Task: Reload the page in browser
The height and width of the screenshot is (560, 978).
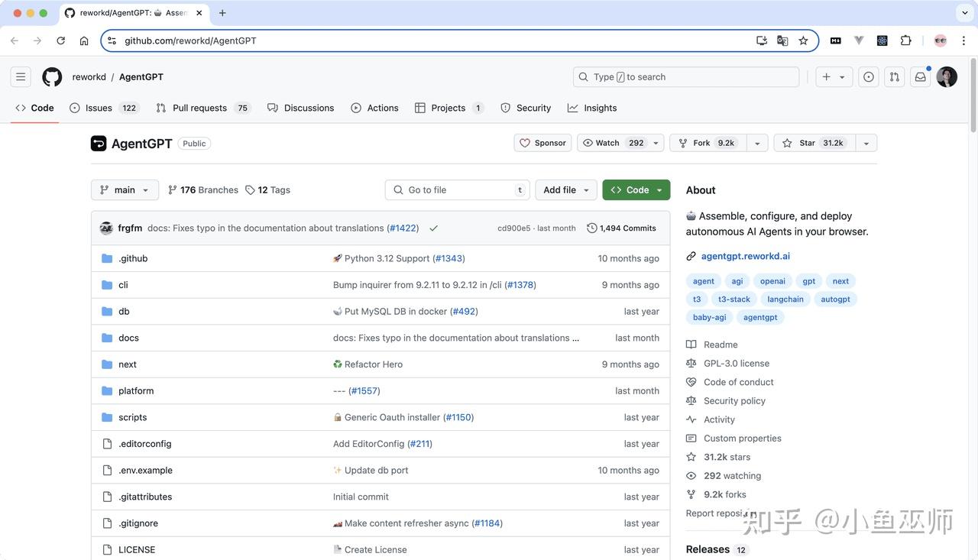Action: 61,40
